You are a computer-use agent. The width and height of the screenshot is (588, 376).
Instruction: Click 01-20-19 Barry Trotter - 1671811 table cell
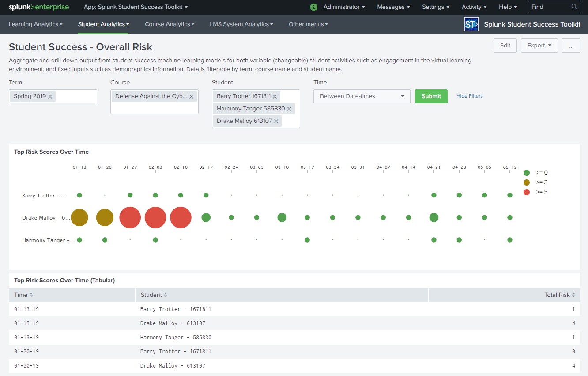[x=176, y=352]
